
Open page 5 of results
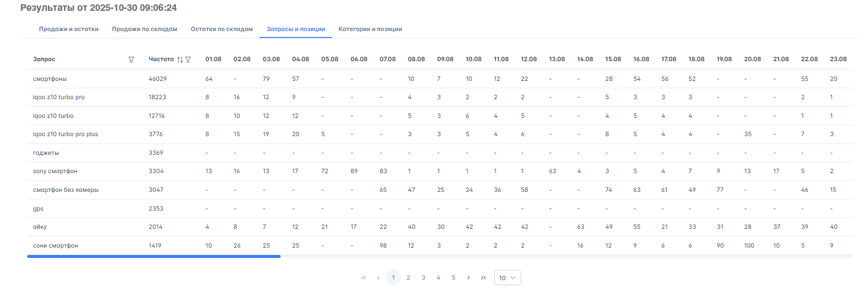(x=453, y=278)
